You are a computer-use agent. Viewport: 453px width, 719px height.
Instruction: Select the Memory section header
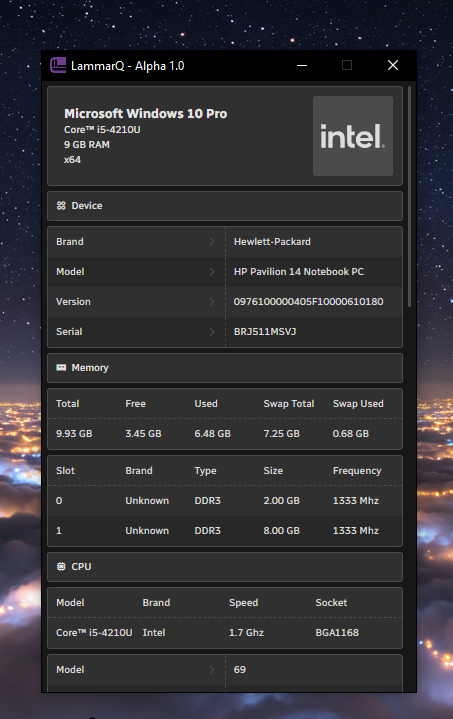tap(225, 368)
